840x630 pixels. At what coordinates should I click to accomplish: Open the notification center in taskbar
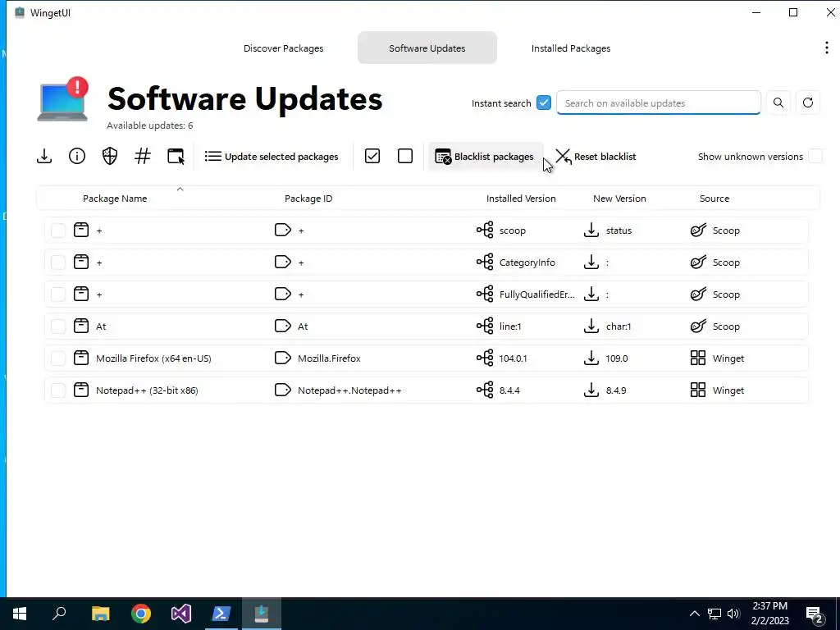(815, 614)
